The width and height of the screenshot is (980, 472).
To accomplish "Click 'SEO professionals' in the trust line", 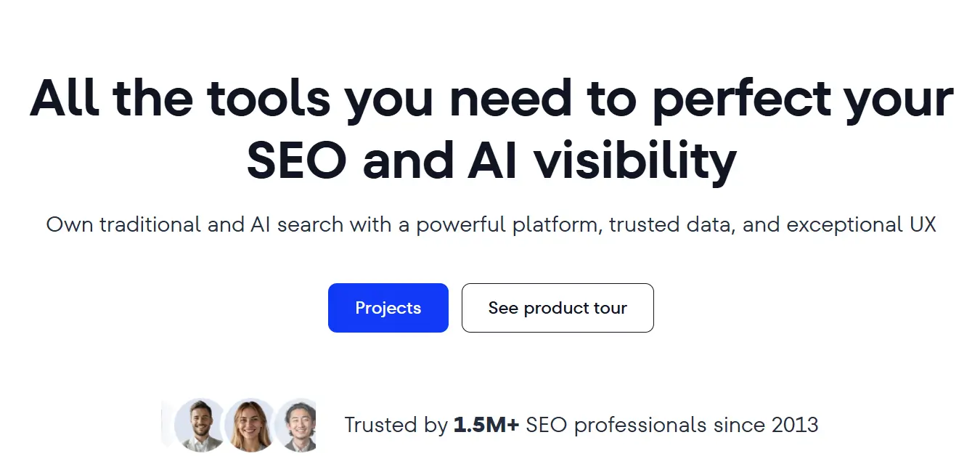I will [x=616, y=425].
